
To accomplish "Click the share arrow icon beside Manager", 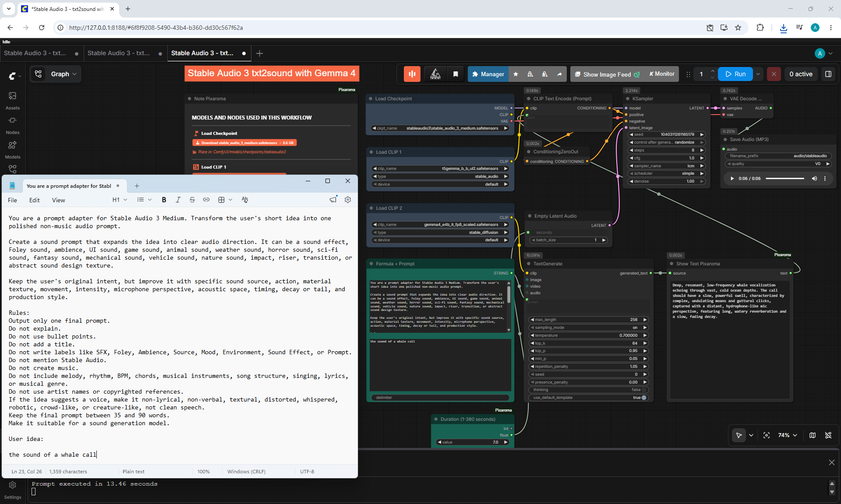I will coord(559,74).
